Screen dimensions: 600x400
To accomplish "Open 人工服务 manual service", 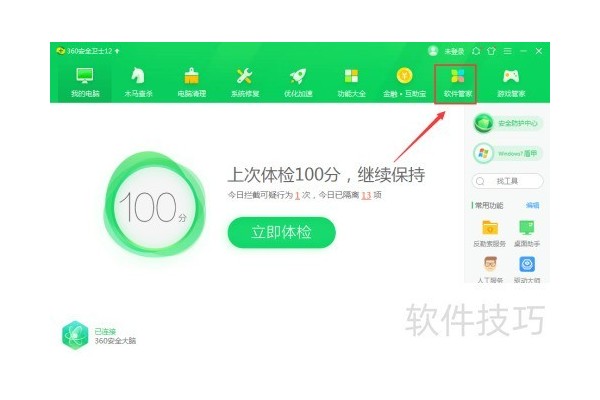I will click(x=490, y=269).
